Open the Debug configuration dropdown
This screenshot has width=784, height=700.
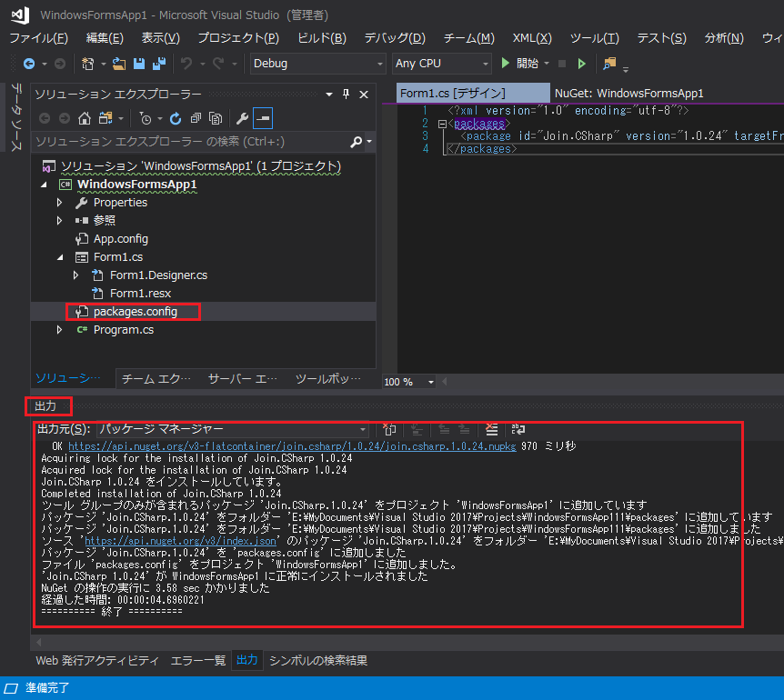point(317,64)
